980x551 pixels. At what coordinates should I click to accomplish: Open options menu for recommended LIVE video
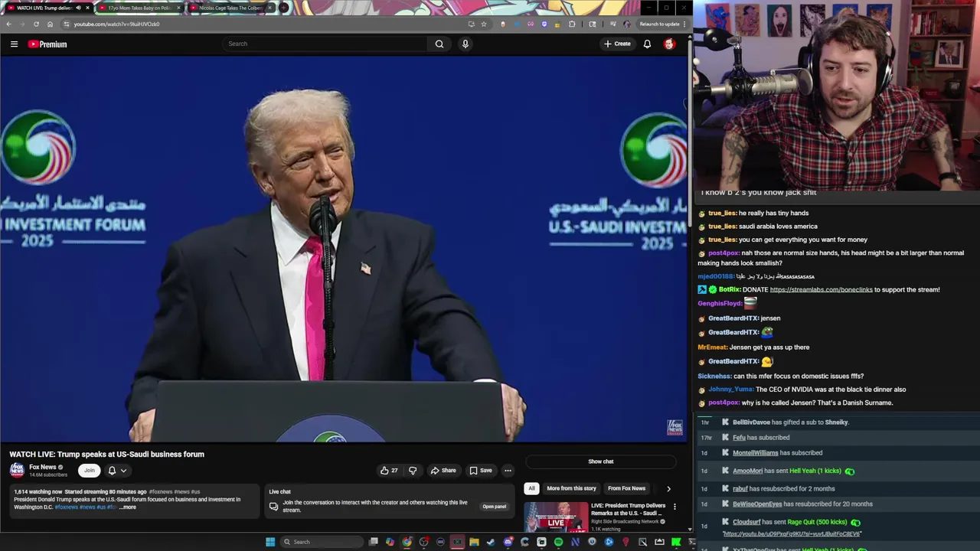(x=675, y=507)
